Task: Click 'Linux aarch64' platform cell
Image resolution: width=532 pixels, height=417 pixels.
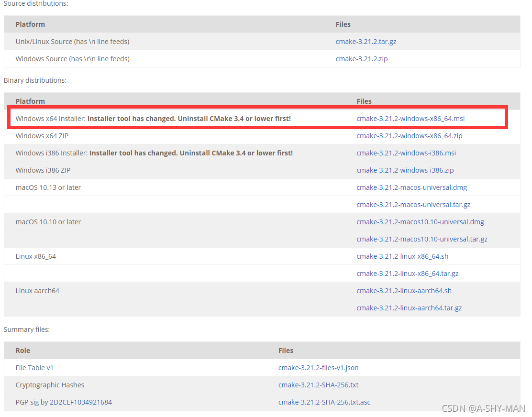Action: click(x=37, y=291)
